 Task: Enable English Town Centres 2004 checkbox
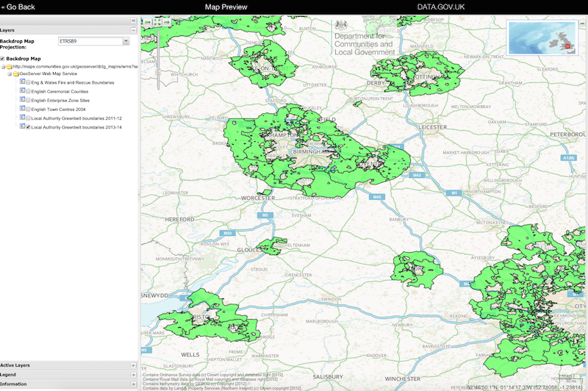point(28,110)
